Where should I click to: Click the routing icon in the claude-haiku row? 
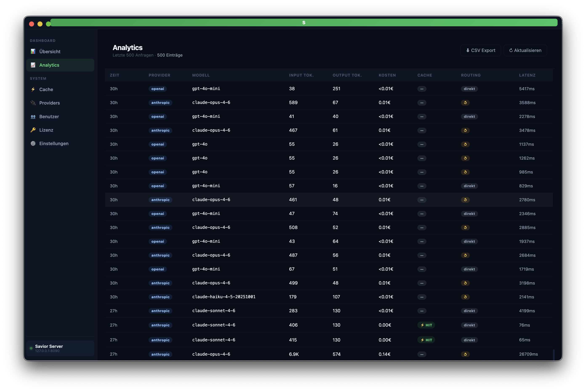(x=465, y=297)
